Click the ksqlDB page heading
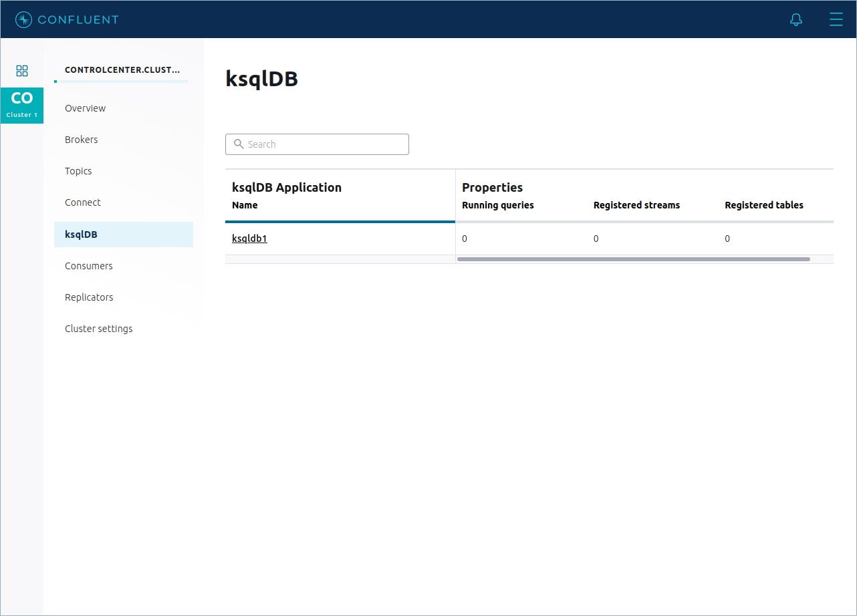Viewport: 857px width, 616px height. tap(262, 79)
